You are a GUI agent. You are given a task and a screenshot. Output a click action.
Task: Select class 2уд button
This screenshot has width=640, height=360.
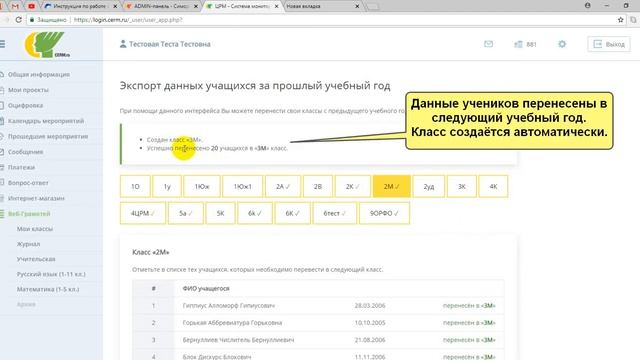[429, 186]
